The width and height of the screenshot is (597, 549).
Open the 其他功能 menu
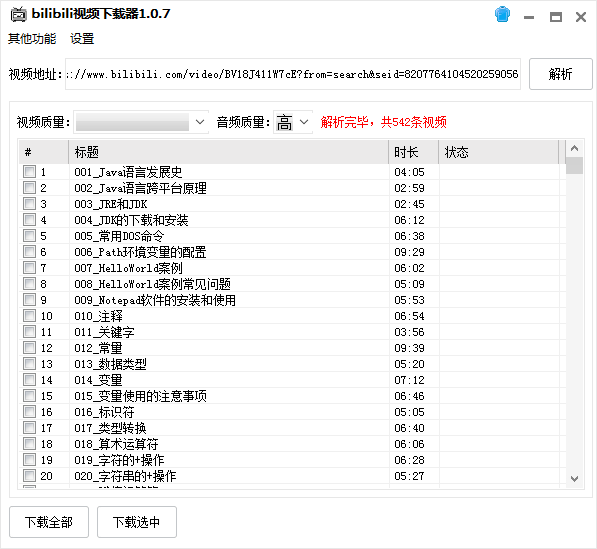32,38
